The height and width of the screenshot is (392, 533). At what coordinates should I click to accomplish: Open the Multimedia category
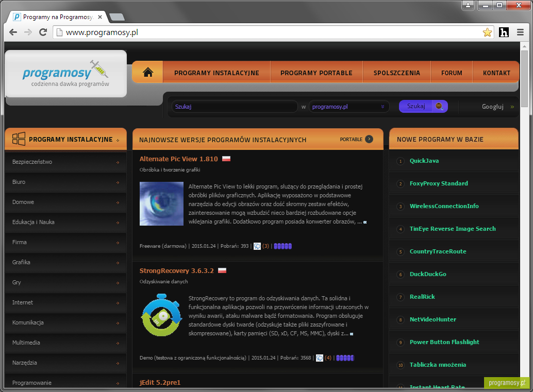point(65,343)
